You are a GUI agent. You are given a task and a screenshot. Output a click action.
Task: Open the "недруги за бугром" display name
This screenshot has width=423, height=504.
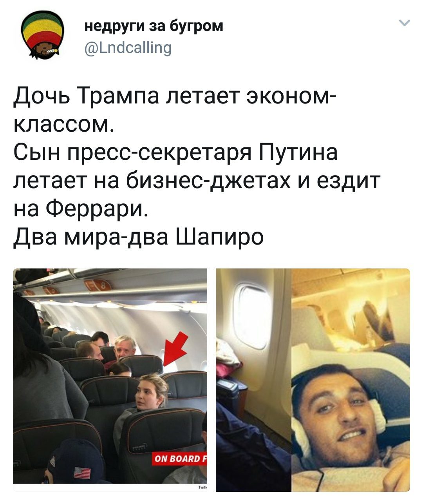point(154,26)
